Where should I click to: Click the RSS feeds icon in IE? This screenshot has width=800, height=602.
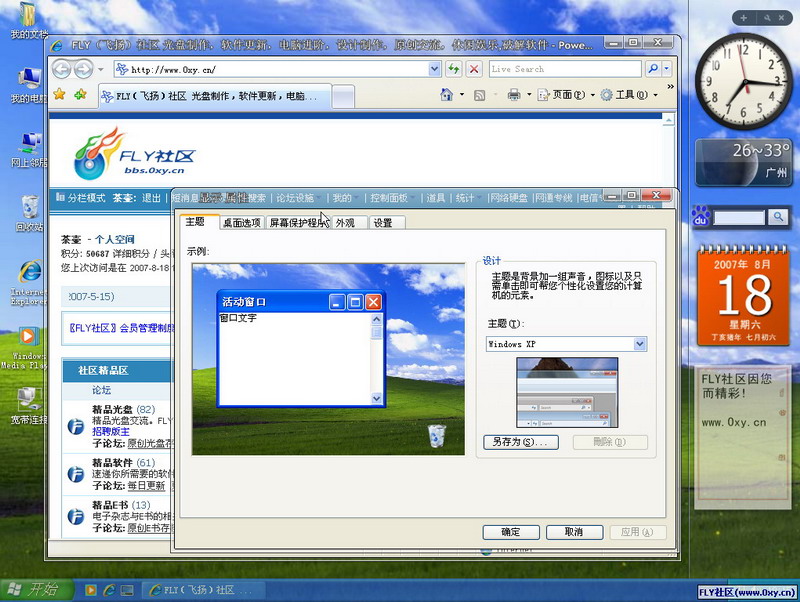click(480, 95)
